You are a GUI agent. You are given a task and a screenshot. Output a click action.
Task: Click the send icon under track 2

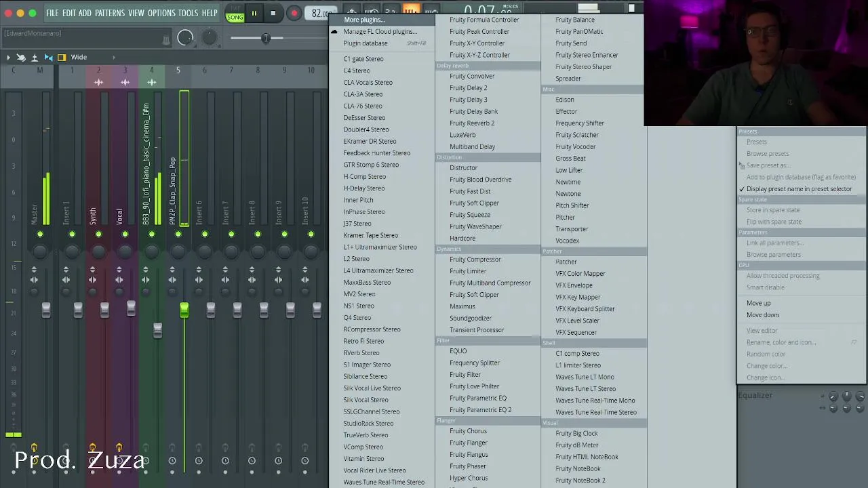click(98, 83)
